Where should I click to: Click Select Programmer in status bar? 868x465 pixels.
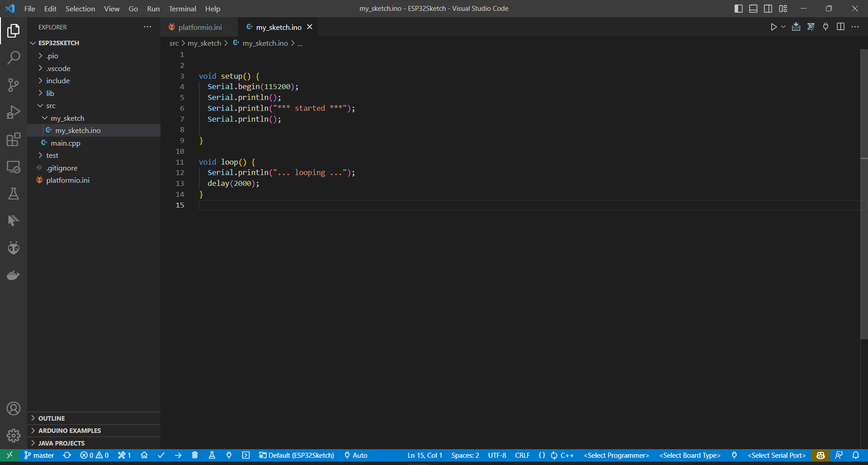tap(616, 455)
